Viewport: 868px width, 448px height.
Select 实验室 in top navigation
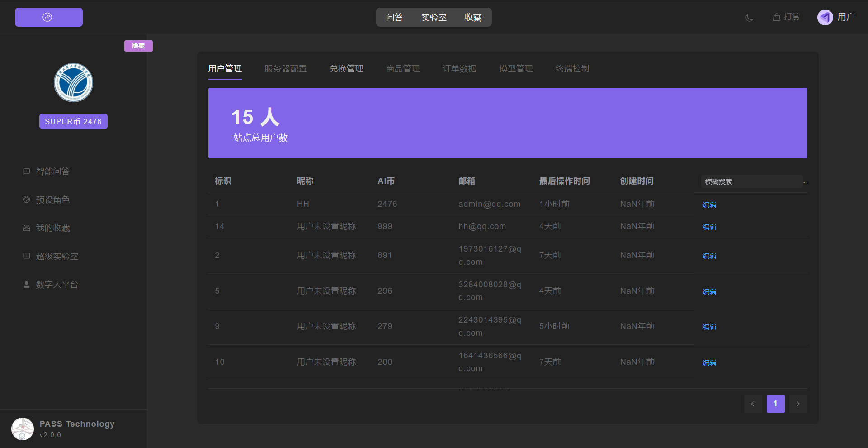pyautogui.click(x=434, y=18)
